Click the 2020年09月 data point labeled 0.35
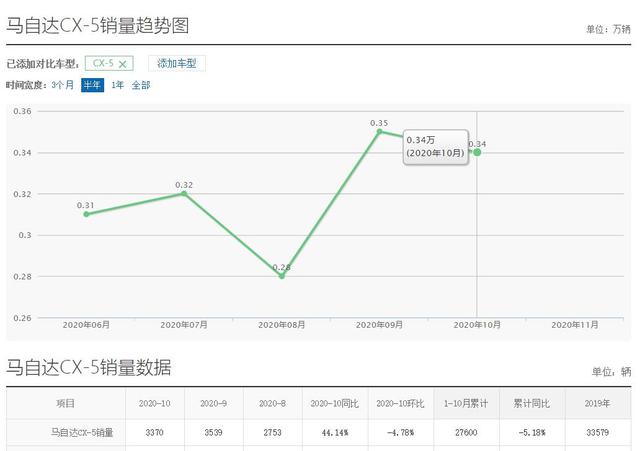This screenshot has height=451, width=640. point(379,131)
